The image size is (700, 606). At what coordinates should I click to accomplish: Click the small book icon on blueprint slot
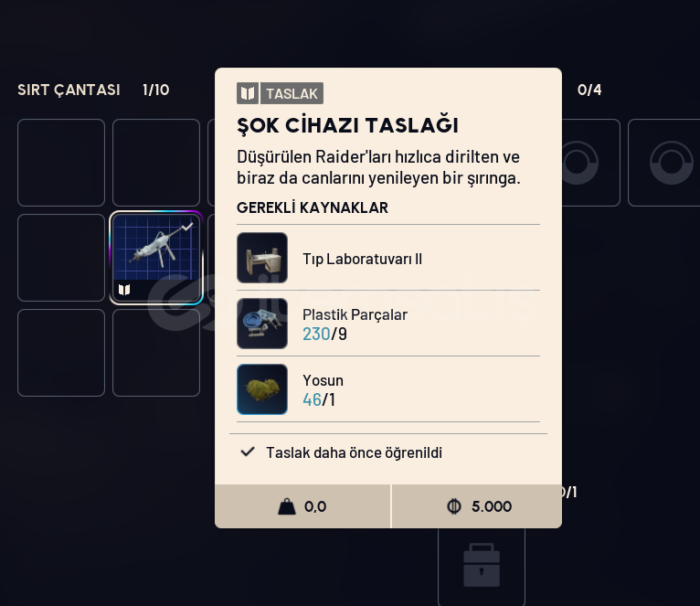pyautogui.click(x=124, y=290)
